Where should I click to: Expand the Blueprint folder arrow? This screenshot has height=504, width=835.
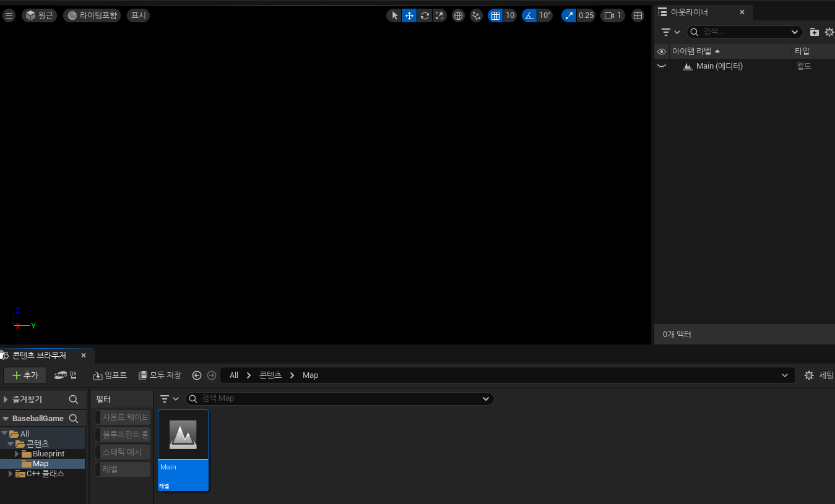17,454
